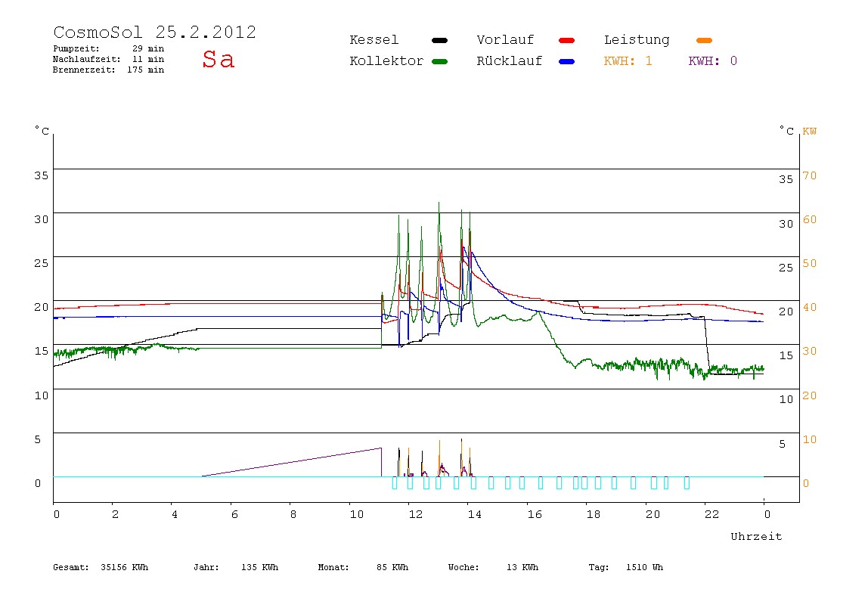Click the blue Rücklauf legend swatch

point(567,61)
